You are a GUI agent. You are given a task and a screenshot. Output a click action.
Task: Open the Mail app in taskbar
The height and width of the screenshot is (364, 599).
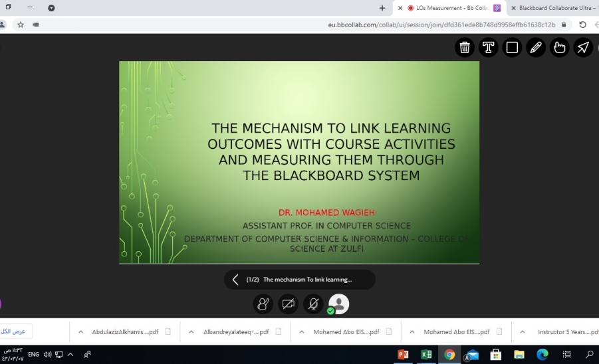[x=472, y=355]
